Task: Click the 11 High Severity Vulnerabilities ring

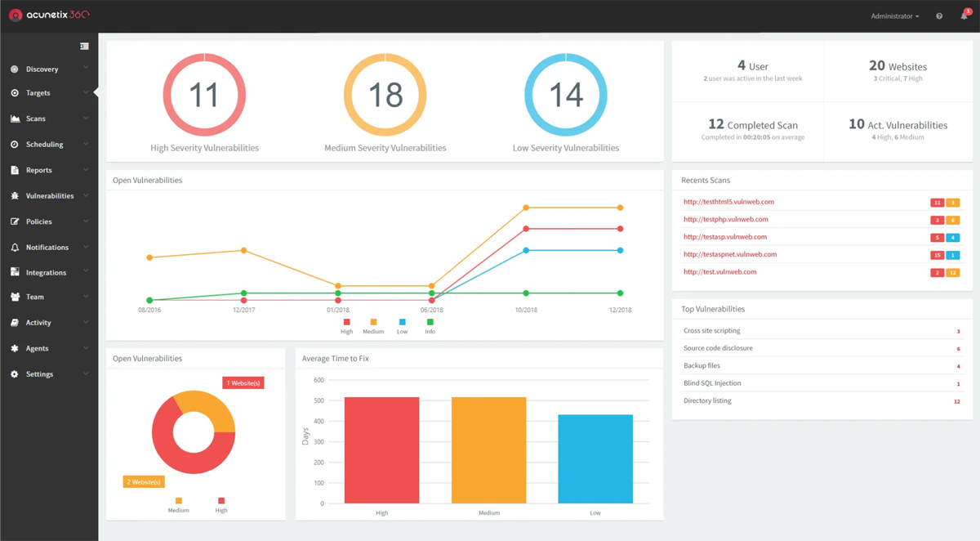Action: pyautogui.click(x=204, y=95)
